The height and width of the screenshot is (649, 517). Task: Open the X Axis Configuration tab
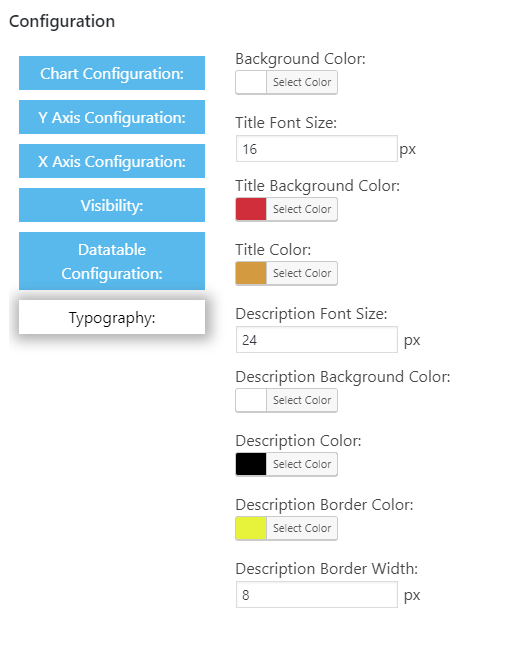click(x=112, y=161)
